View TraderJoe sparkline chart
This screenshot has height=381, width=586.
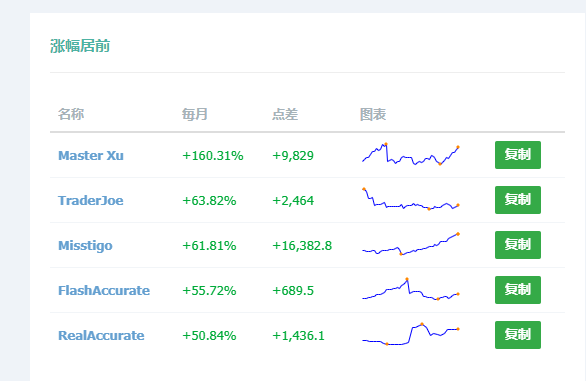point(410,199)
